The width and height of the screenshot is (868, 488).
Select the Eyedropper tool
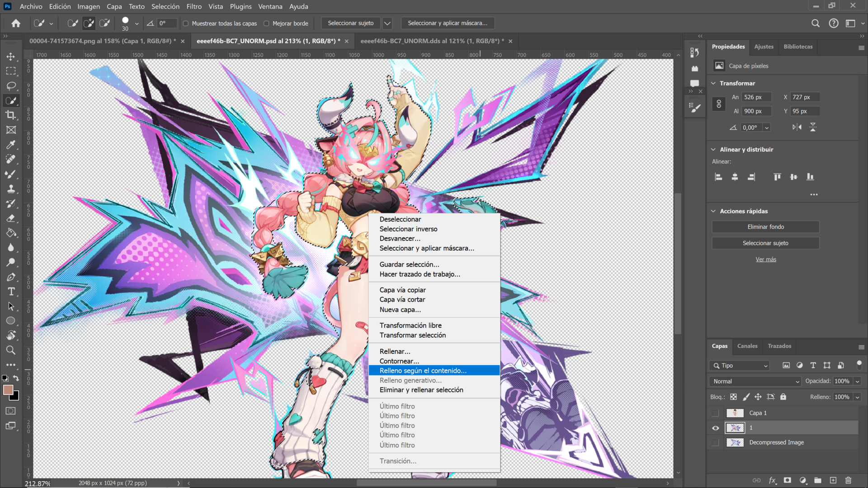click(11, 145)
